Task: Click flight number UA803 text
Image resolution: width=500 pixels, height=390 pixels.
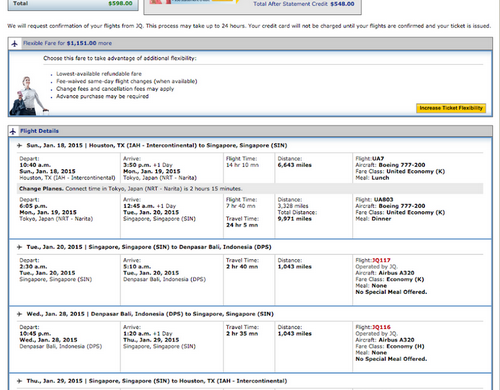Action: [384, 200]
